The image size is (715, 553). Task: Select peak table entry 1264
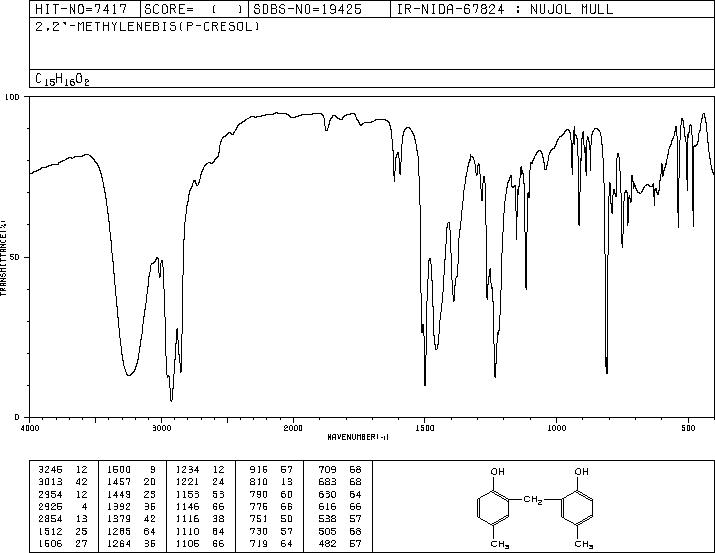click(119, 543)
